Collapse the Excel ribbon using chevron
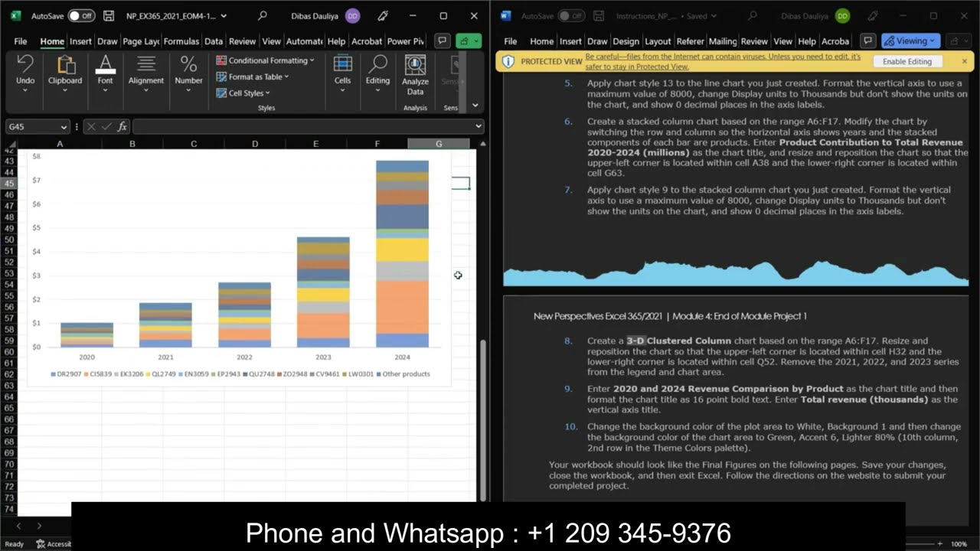 click(475, 106)
